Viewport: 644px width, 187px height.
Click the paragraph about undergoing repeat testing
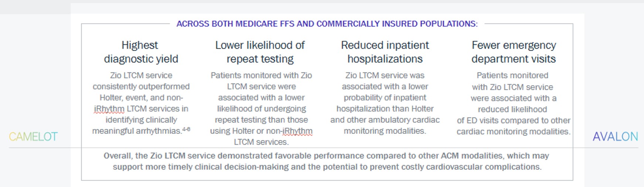261,109
